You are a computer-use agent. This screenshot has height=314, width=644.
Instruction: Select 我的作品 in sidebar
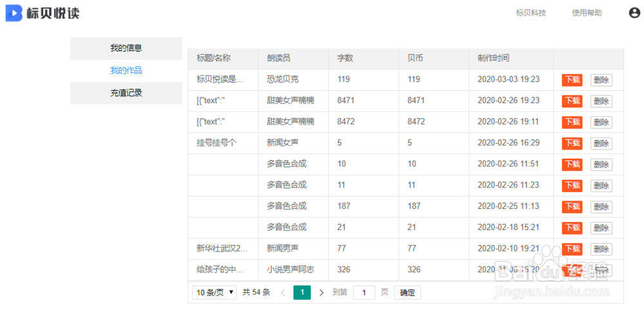point(126,70)
